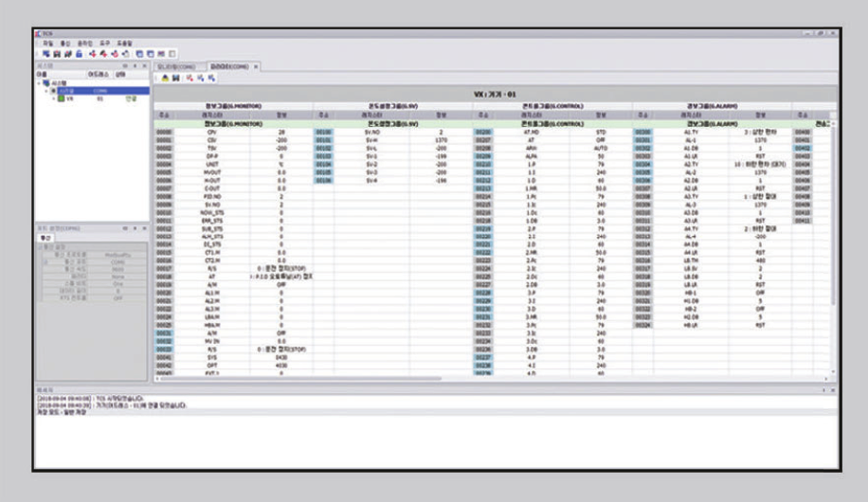Open the 도움말 (Help) menu
This screenshot has width=868, height=502.
tap(124, 43)
